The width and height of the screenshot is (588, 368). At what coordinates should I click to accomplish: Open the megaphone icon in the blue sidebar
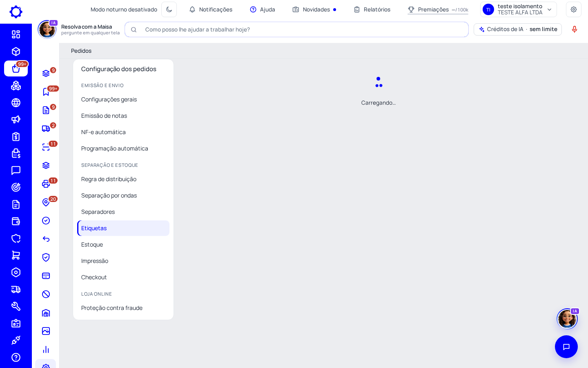tap(16, 119)
